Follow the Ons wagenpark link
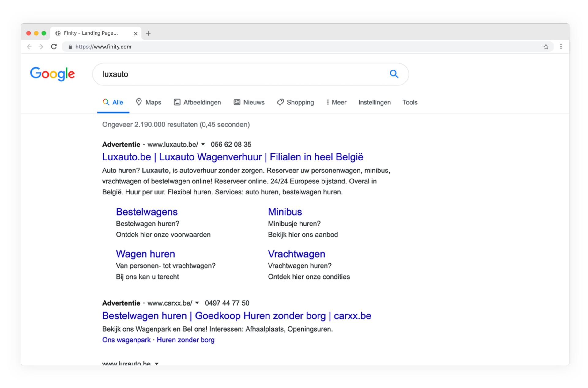588x388 pixels. click(x=126, y=340)
